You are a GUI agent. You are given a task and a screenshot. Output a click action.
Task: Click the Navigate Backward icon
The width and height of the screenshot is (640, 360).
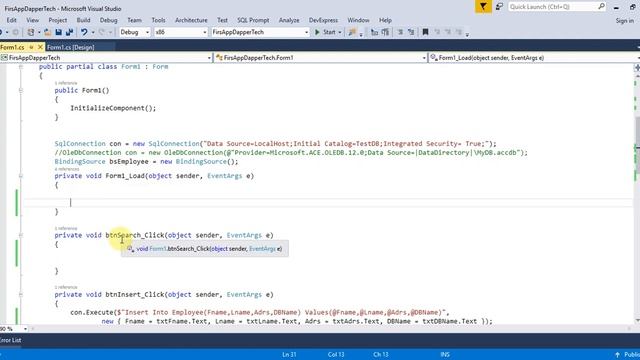coord(2,32)
